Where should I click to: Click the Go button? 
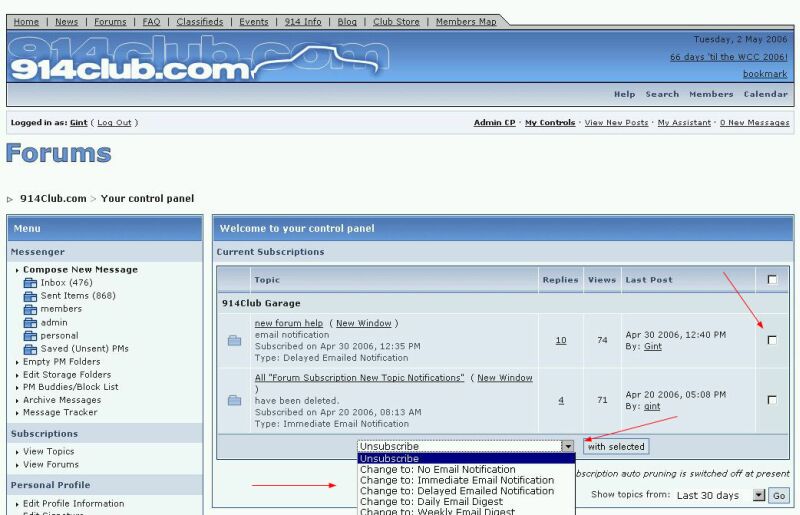779,496
